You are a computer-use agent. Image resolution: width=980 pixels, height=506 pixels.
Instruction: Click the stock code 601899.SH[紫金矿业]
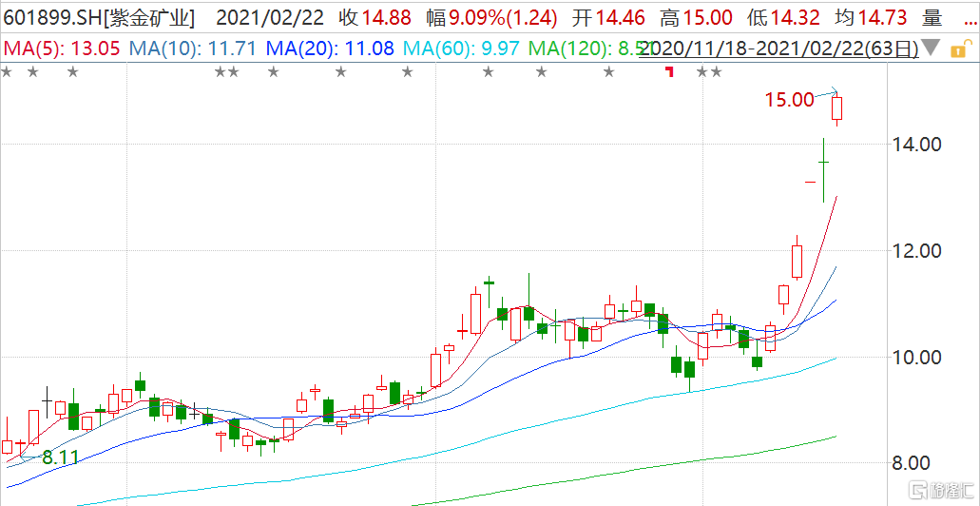[x=99, y=17]
